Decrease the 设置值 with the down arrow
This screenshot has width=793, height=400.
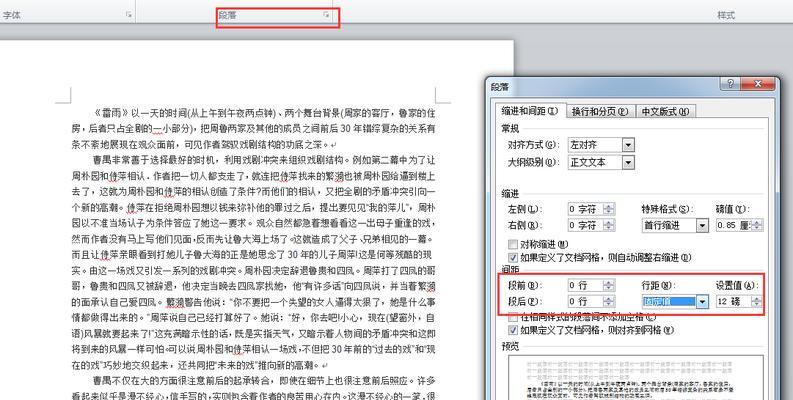[x=756, y=304]
